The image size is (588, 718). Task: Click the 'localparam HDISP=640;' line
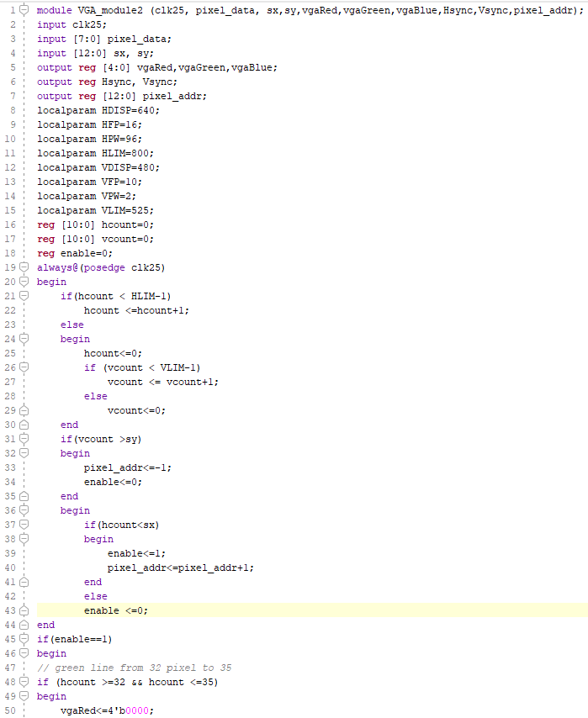click(98, 110)
